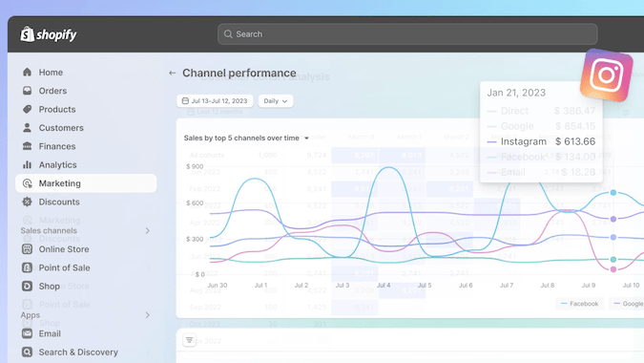Click the Apps heading
Viewport: 644px width, 363px height.
[31, 315]
